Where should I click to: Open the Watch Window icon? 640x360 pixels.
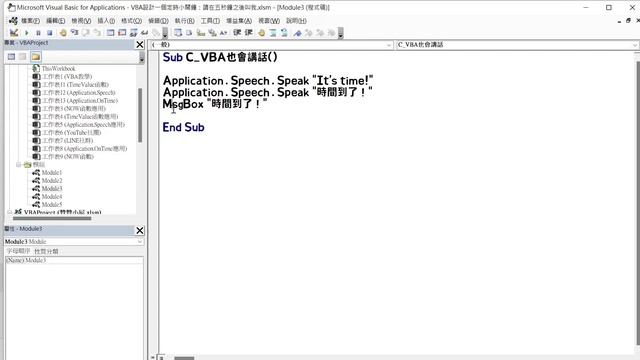click(133, 33)
